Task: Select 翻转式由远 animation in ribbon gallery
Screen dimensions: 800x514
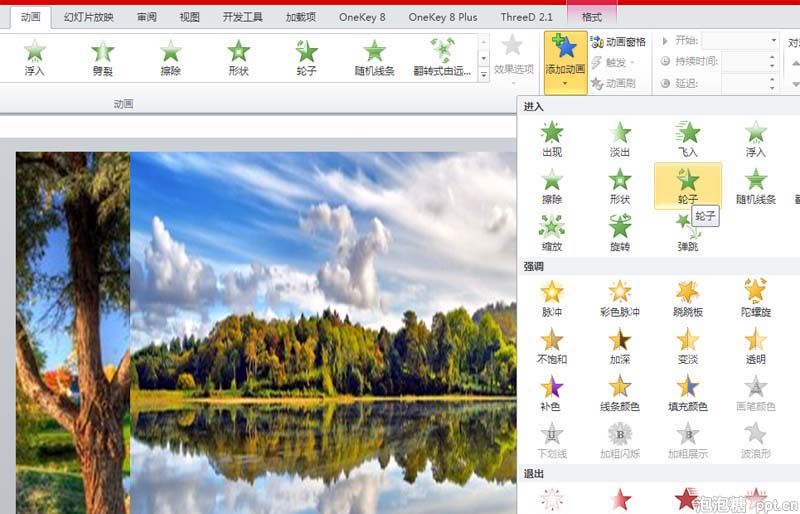Action: coord(441,58)
